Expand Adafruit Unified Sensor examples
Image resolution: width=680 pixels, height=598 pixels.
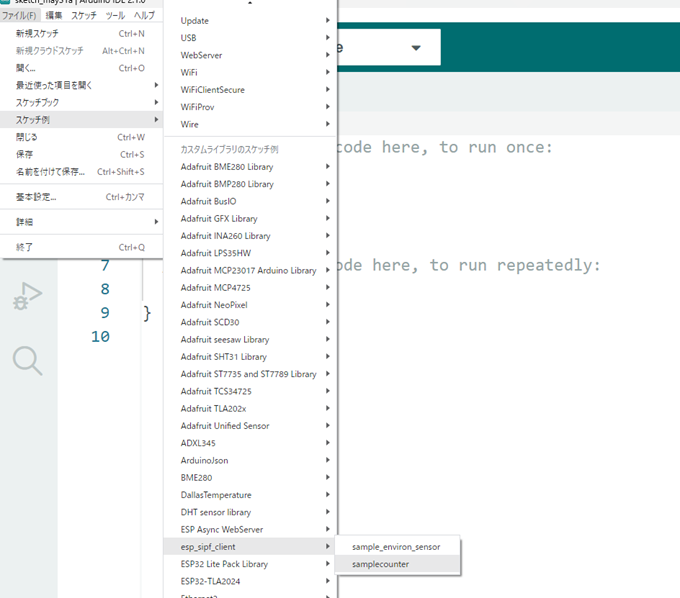click(250, 426)
